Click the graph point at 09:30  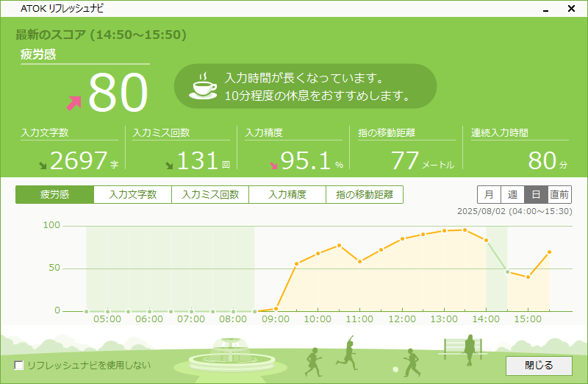[297, 264]
